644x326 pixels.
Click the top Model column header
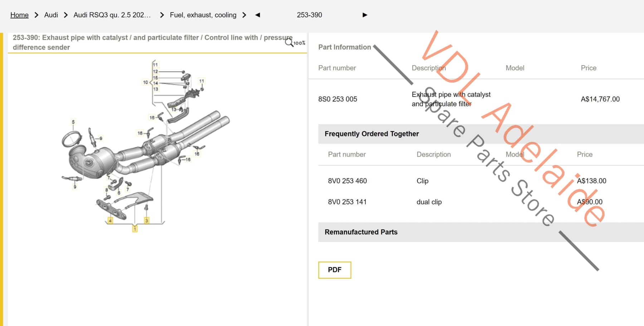tap(515, 68)
